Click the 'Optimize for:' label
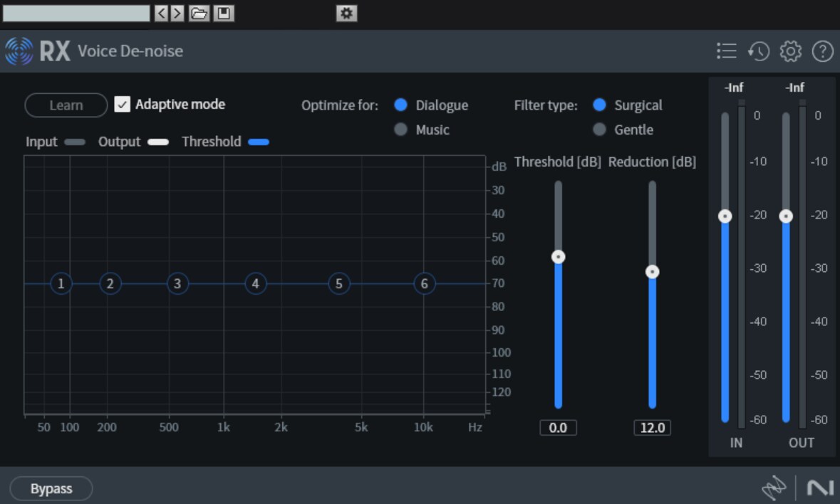Image resolution: width=840 pixels, height=504 pixels. (340, 105)
